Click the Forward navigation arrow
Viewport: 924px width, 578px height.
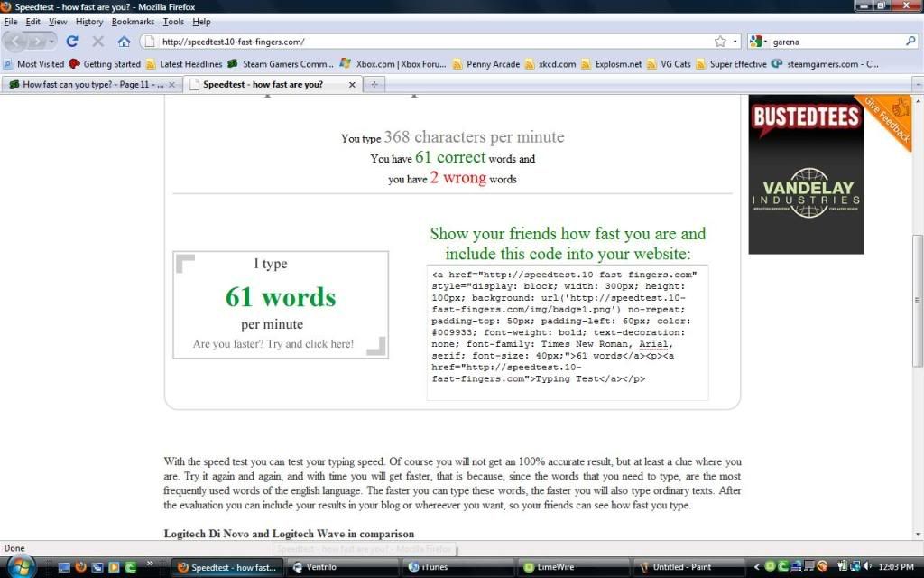click(37, 42)
